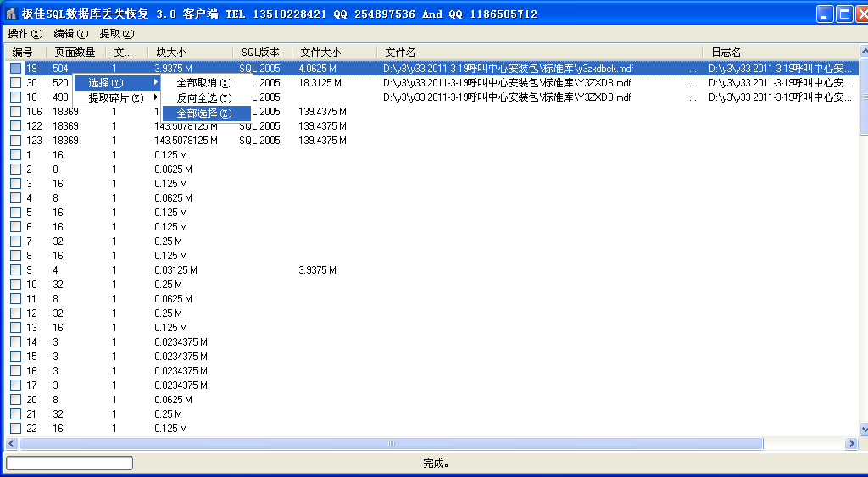Image resolution: width=868 pixels, height=477 pixels.
Task: Click the down arrow of the vertical scrollbar
Action: 864,430
